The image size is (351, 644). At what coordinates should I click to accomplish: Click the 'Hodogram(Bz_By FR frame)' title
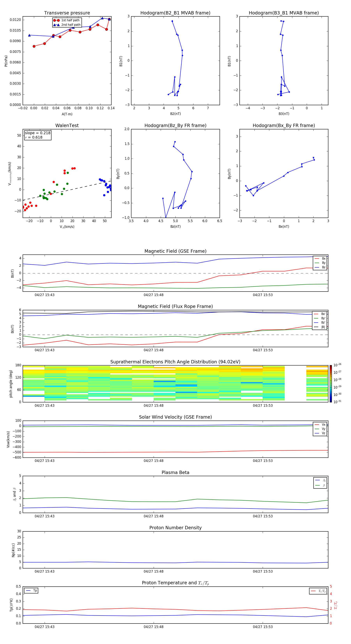pos(175,125)
